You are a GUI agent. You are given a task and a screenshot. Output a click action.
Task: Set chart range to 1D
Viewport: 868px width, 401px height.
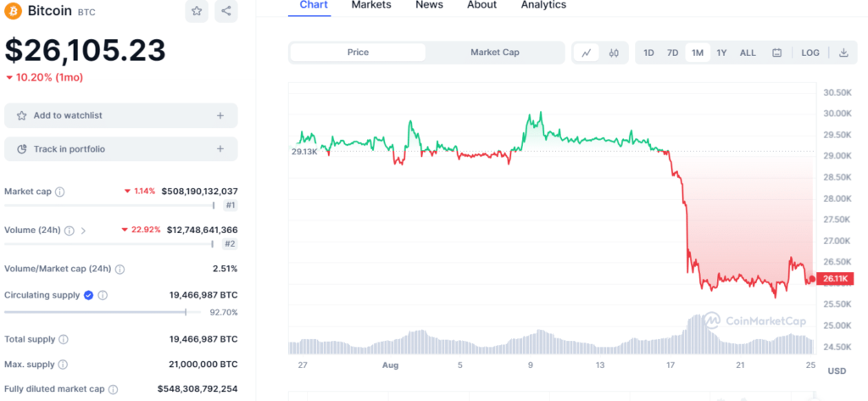[648, 53]
